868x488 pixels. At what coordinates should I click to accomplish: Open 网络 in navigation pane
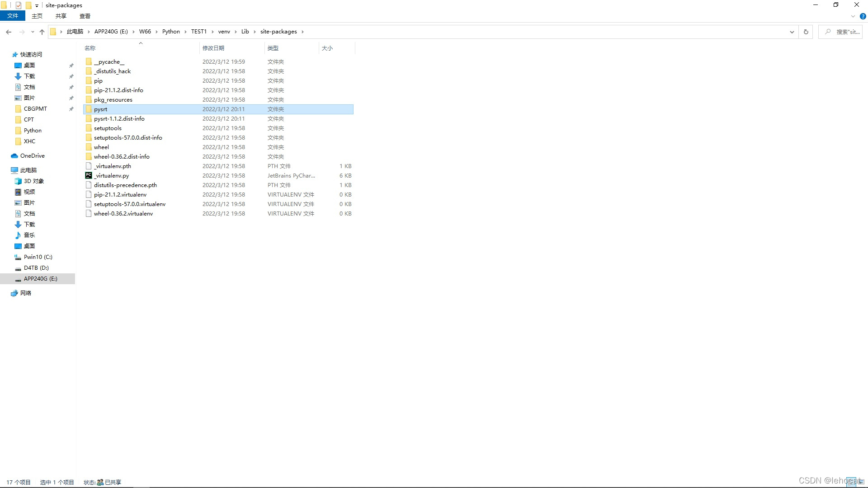click(26, 293)
